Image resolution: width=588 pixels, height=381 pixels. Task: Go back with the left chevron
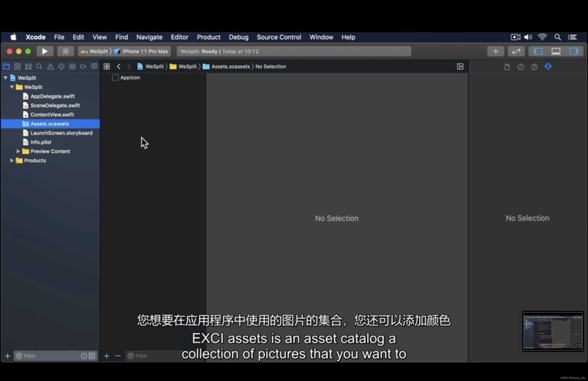[x=119, y=66]
